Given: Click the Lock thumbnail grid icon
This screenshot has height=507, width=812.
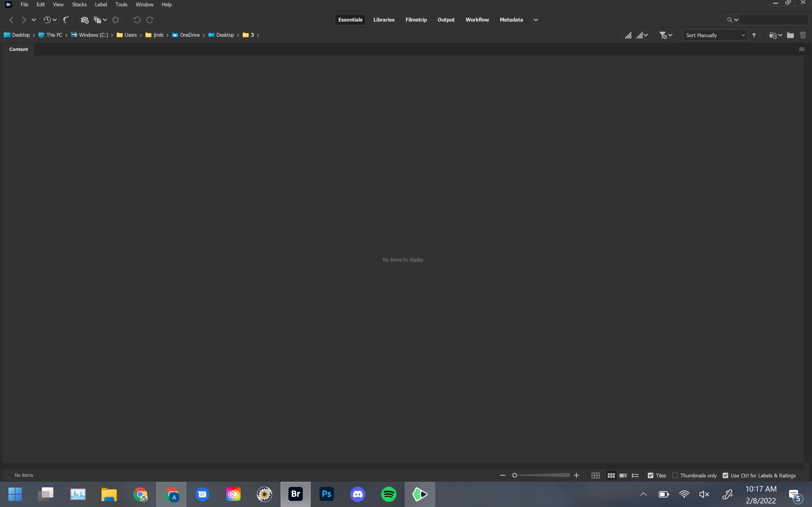Looking at the screenshot, I should tap(596, 476).
